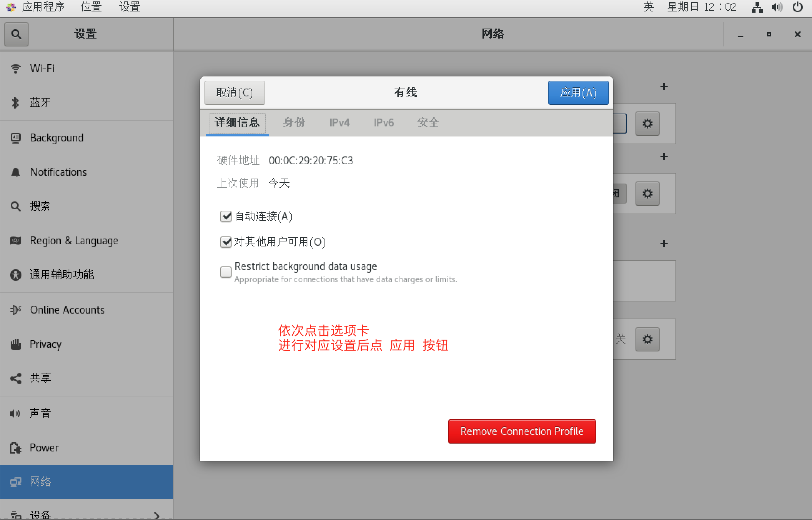This screenshot has height=520, width=812.
Task: Click the 应用(A) apply button
Action: click(578, 93)
